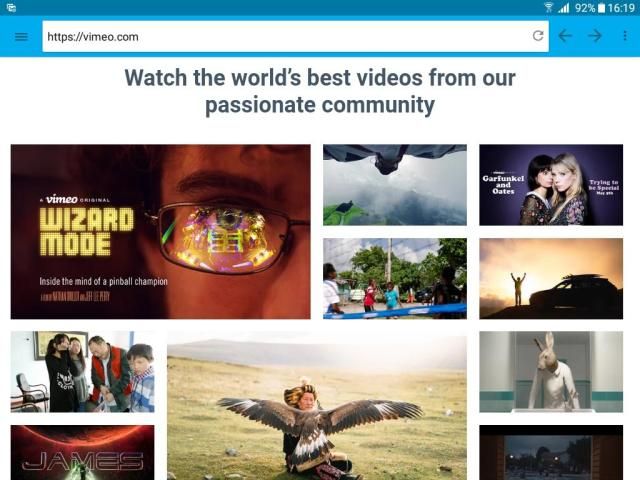Play the eagle hunter video thumbnail
This screenshot has width=640, height=480.
coord(316,407)
